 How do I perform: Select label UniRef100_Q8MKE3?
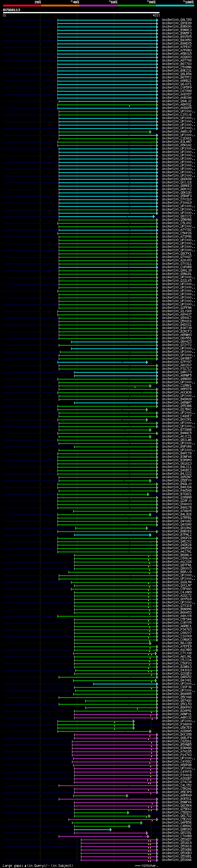tap(177, 186)
